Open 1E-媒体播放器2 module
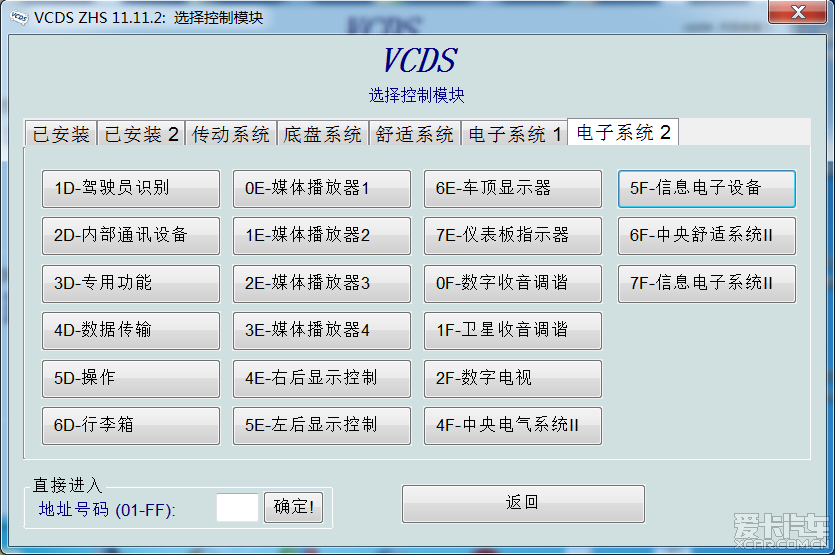835x555 pixels. [322, 235]
